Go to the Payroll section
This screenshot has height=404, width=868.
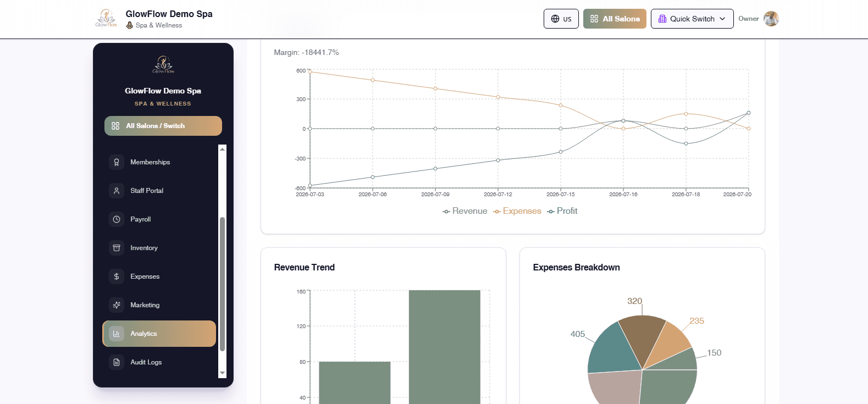coord(159,219)
